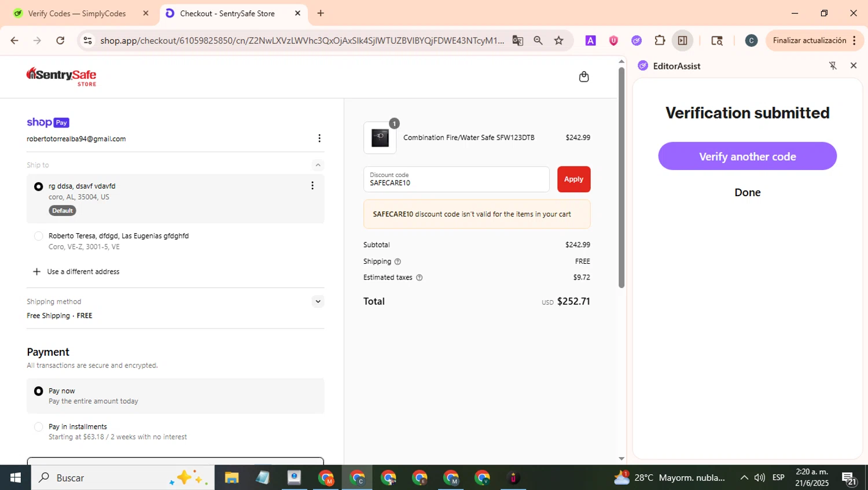Toggle the browser side panel icon
The width and height of the screenshot is (868, 490).
[x=683, y=40]
